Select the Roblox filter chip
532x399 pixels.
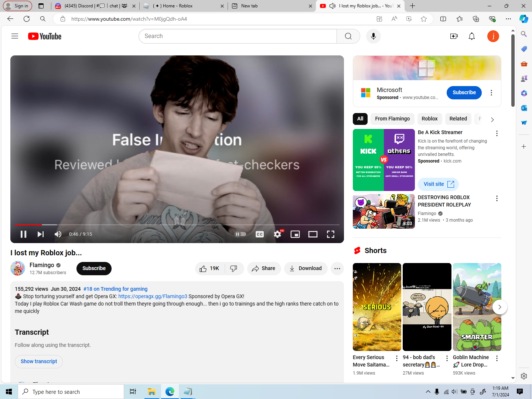click(x=430, y=119)
